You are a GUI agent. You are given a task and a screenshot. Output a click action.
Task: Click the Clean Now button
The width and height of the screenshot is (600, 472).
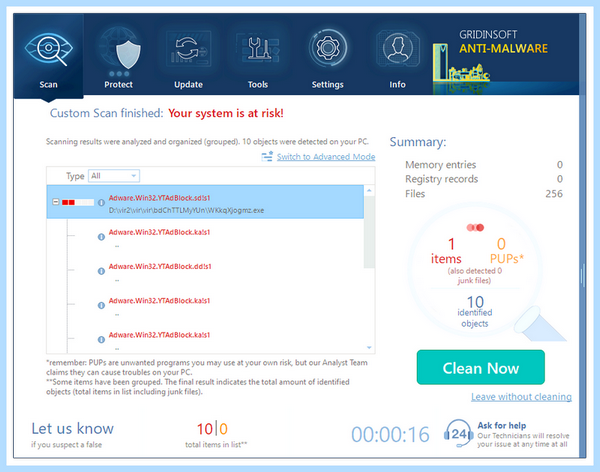481,367
